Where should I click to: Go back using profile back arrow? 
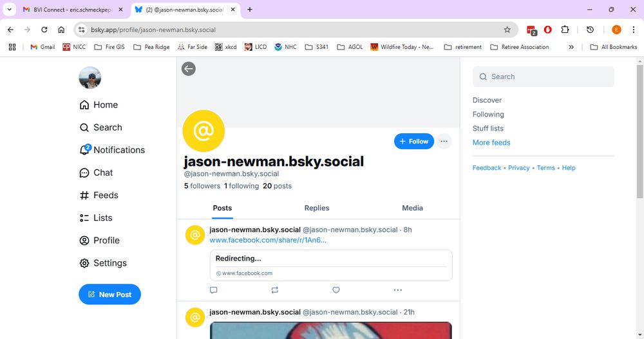tap(189, 69)
